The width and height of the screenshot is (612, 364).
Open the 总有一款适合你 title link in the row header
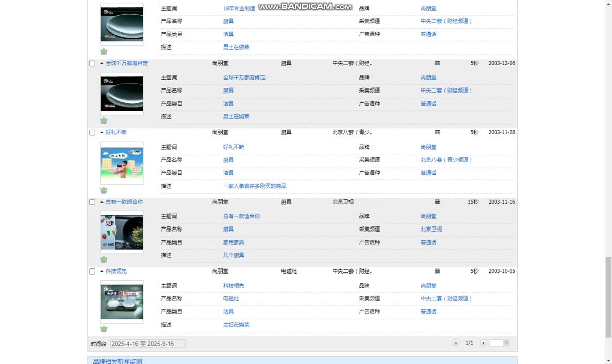click(x=124, y=202)
